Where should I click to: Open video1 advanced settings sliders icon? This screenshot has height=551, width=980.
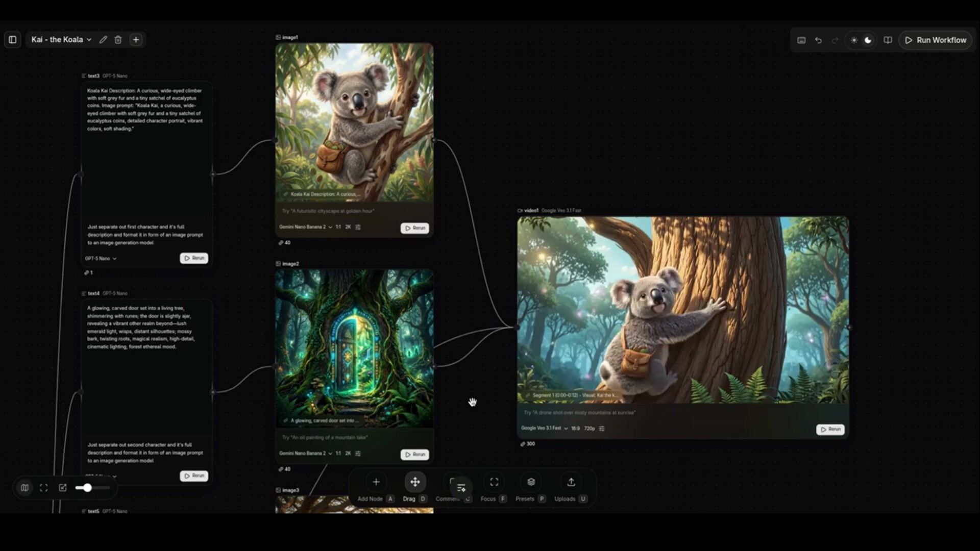pyautogui.click(x=602, y=429)
